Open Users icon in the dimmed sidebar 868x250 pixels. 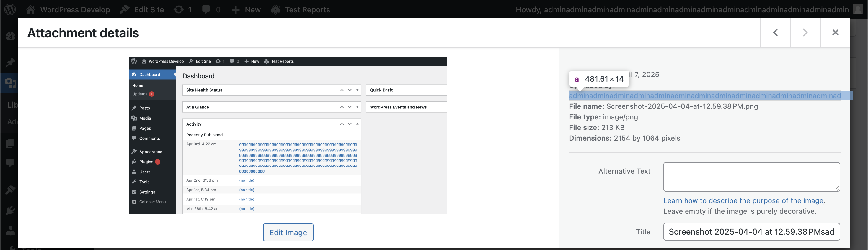[x=10, y=231]
